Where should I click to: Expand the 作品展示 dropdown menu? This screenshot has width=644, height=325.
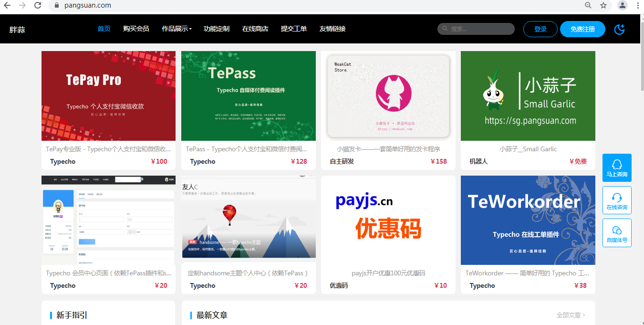pyautogui.click(x=177, y=29)
